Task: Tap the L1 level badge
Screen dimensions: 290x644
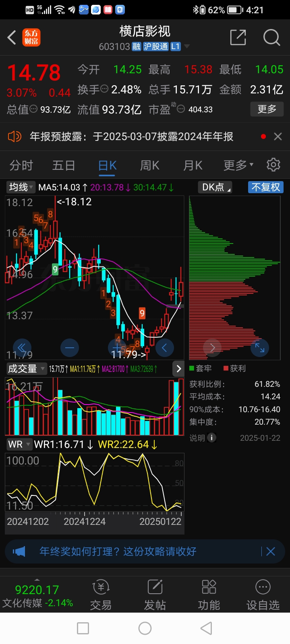Action: click(x=175, y=47)
